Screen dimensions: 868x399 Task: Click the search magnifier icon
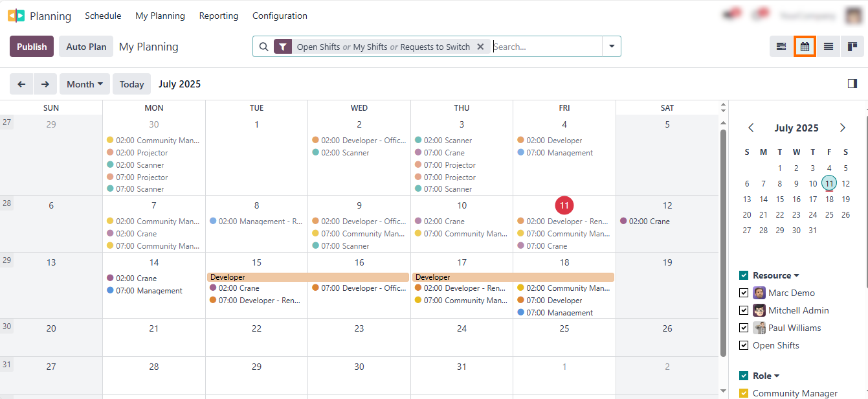(265, 46)
